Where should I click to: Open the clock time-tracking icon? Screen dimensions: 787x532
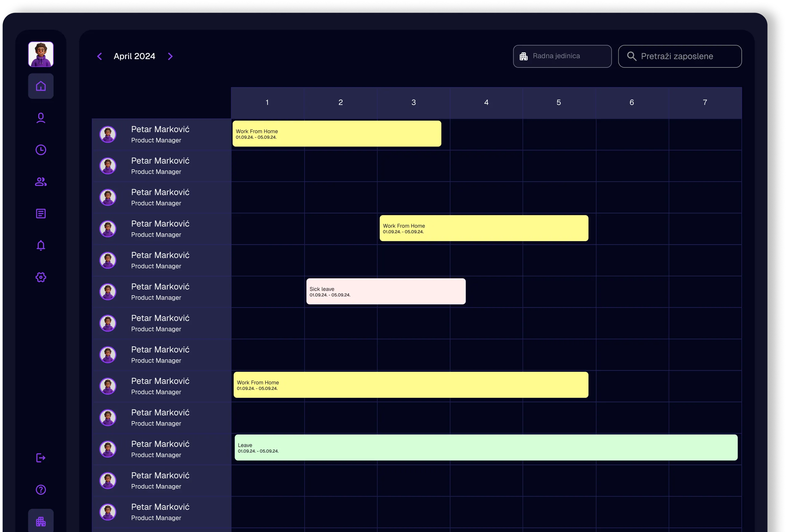[x=41, y=150]
